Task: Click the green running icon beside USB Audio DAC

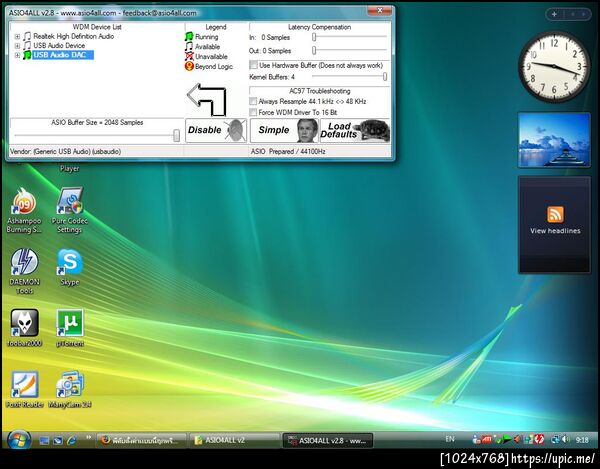Action: pyautogui.click(x=27, y=55)
